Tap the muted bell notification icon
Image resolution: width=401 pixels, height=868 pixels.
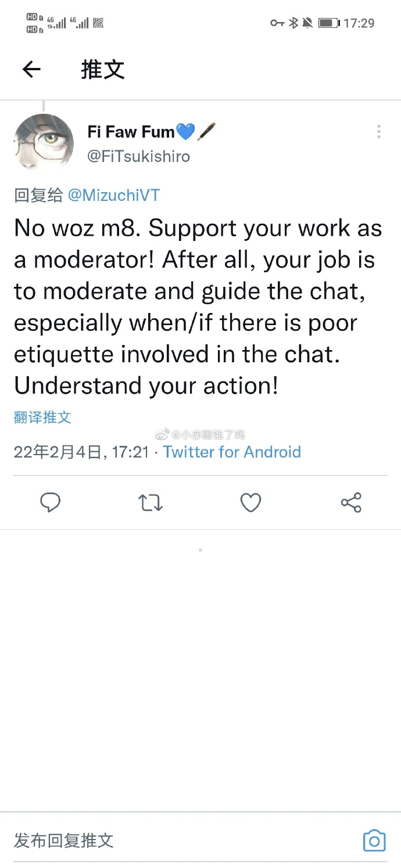click(307, 23)
